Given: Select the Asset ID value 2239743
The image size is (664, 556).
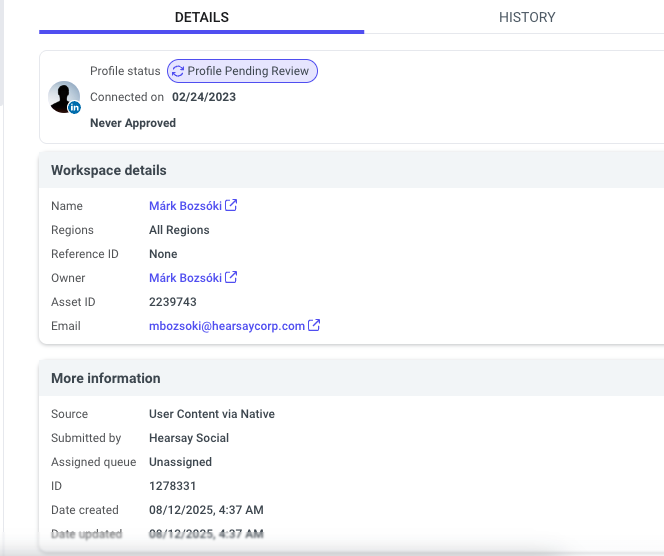Looking at the screenshot, I should pos(173,302).
